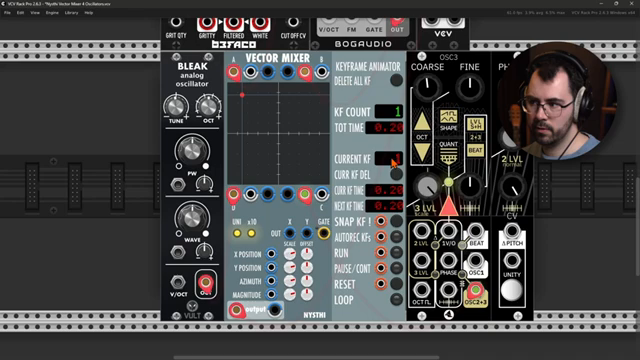Click the OSC3 FINE knob

point(470,87)
